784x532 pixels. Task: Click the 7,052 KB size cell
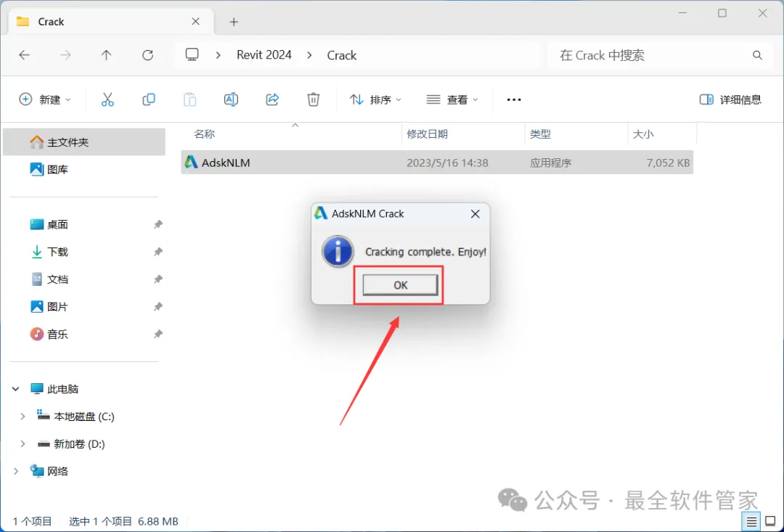[668, 163]
